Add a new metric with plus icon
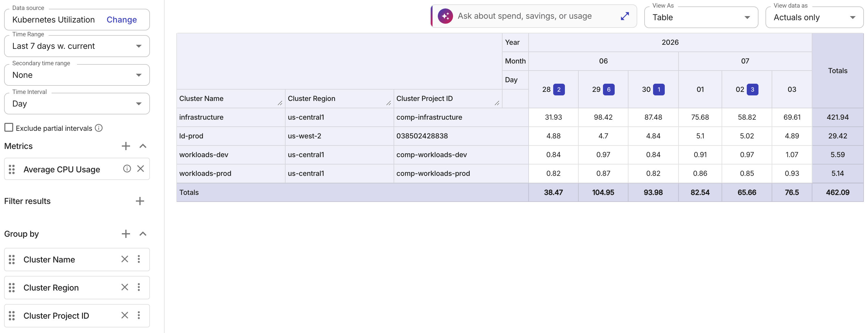This screenshot has height=333, width=868. [x=126, y=146]
